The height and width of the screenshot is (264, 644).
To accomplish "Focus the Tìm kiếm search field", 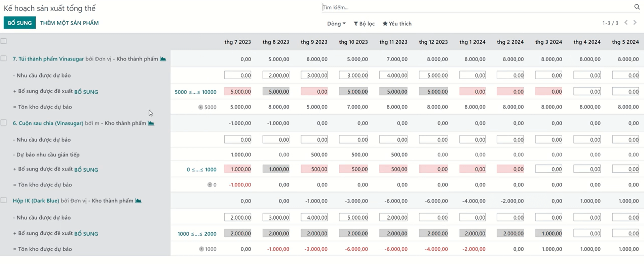I will (x=471, y=7).
